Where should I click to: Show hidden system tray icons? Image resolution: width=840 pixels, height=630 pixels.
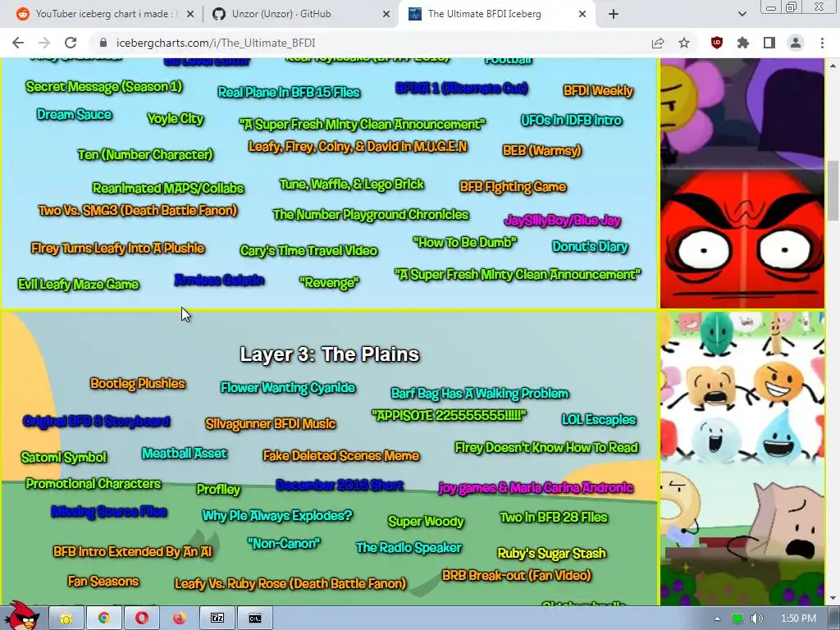coord(717,619)
